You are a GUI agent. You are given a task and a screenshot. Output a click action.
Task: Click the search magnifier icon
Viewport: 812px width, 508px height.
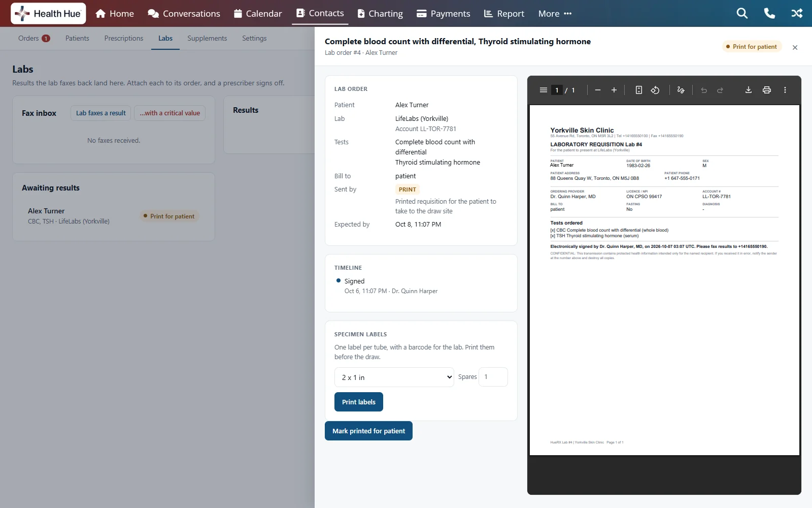coord(742,13)
